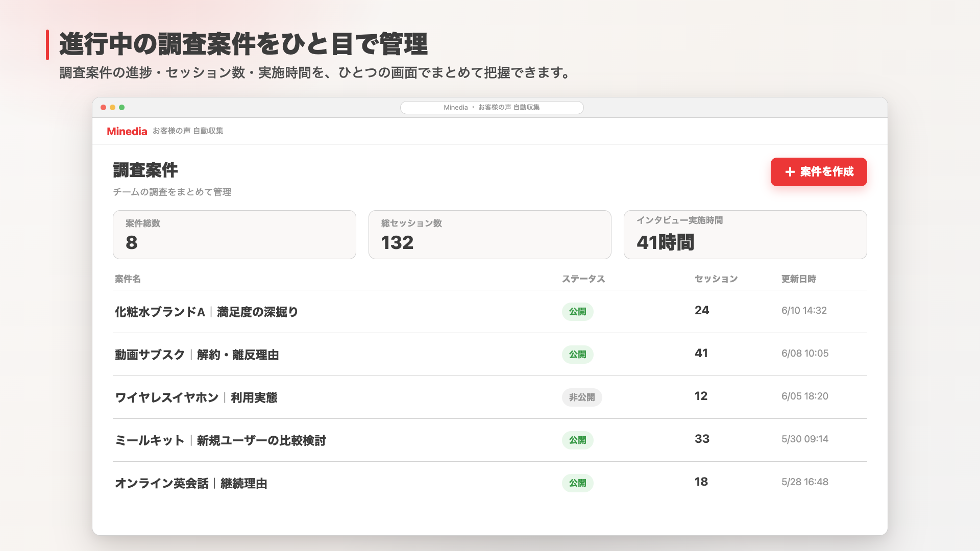Screen dimensions: 980x551
Task: Click tagline お客様の声 自動収集 beside logo
Action: tap(188, 131)
